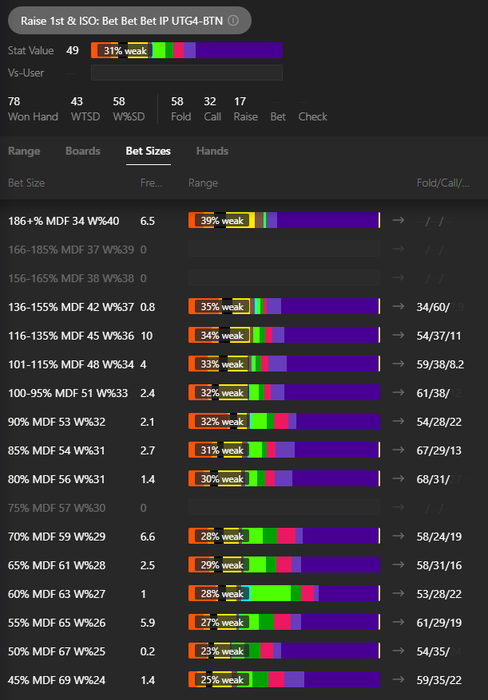Click the arrow on 70% MDF 59 row
The width and height of the screenshot is (488, 700).
pyautogui.click(x=398, y=536)
